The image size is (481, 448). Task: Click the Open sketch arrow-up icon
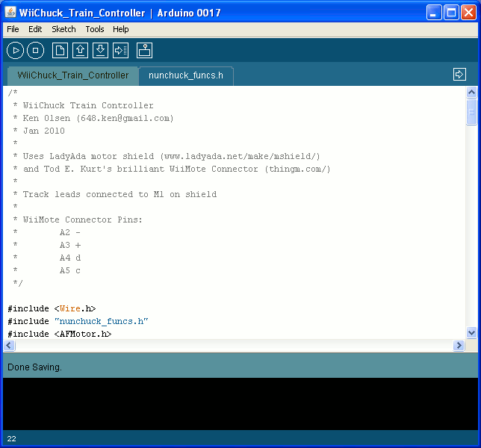80,51
